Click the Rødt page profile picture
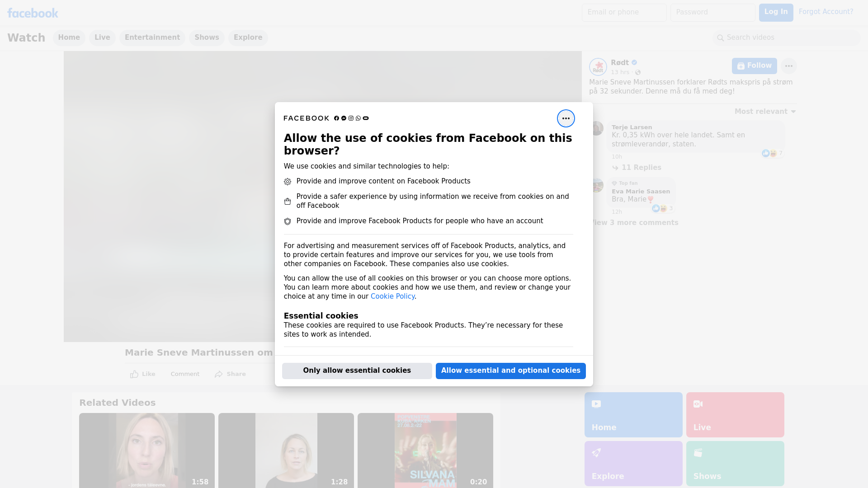Image resolution: width=868 pixels, height=488 pixels. 598,67
